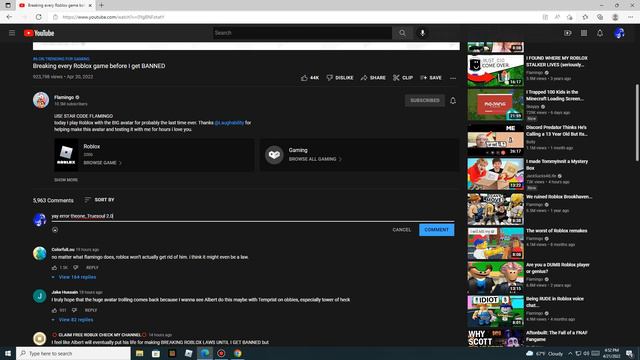Reply to Jake Hussain's comment
Viewport: 640px width, 360px height.
coord(91,310)
